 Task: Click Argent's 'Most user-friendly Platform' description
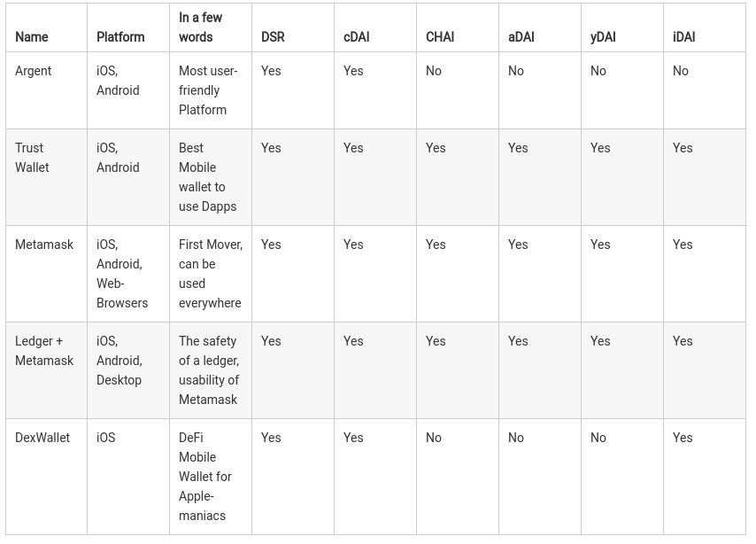tap(208, 90)
